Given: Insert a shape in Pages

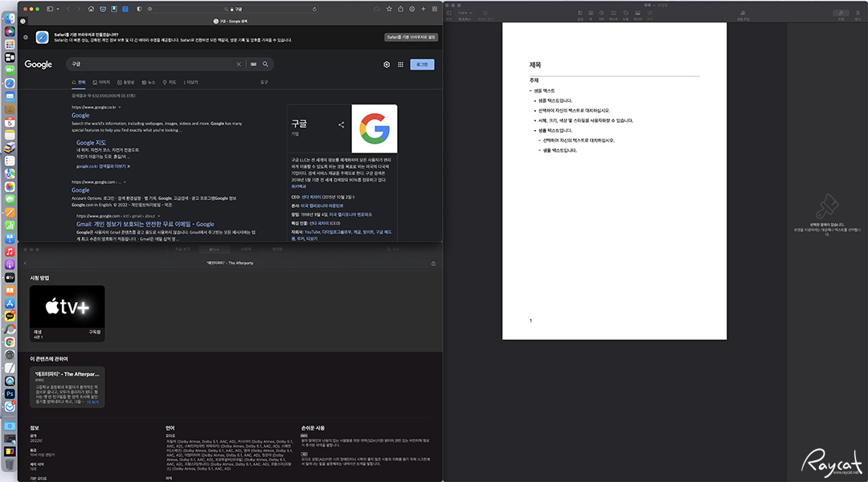Looking at the screenshot, I should [x=625, y=13].
